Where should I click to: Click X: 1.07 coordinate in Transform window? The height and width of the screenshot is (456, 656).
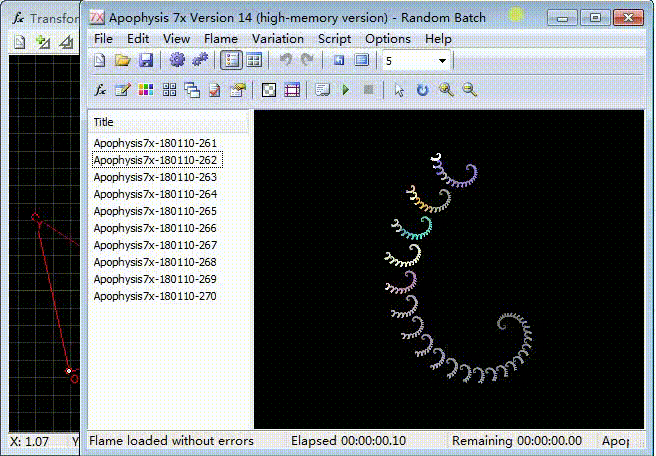(29, 441)
